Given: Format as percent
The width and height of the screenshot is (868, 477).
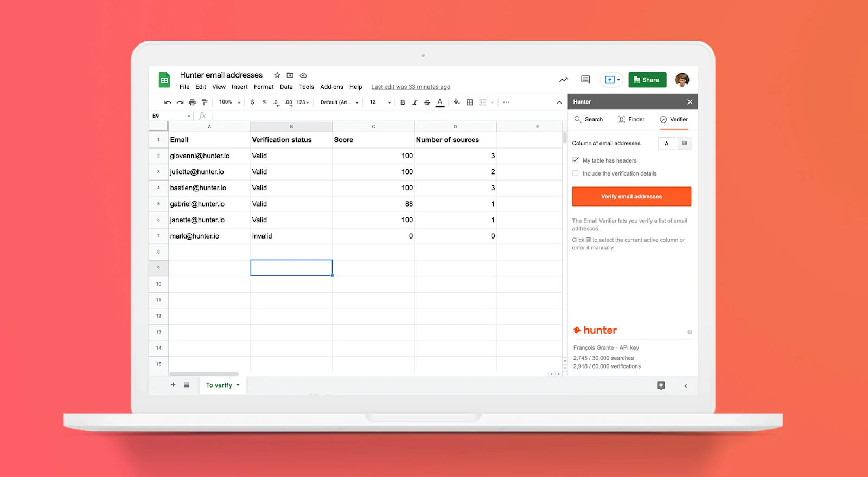Looking at the screenshot, I should pos(264,102).
